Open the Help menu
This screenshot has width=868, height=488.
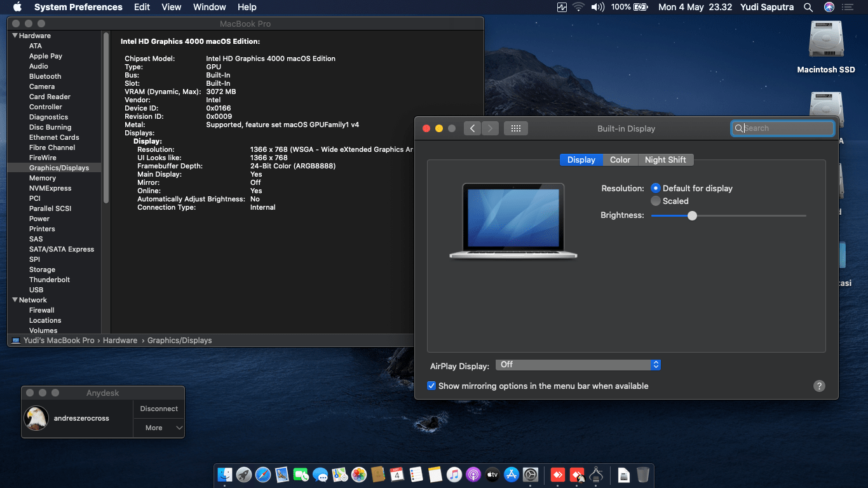(x=247, y=7)
